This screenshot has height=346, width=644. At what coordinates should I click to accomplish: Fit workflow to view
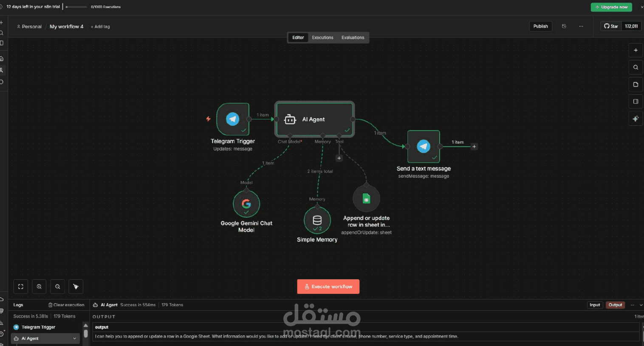pos(21,286)
